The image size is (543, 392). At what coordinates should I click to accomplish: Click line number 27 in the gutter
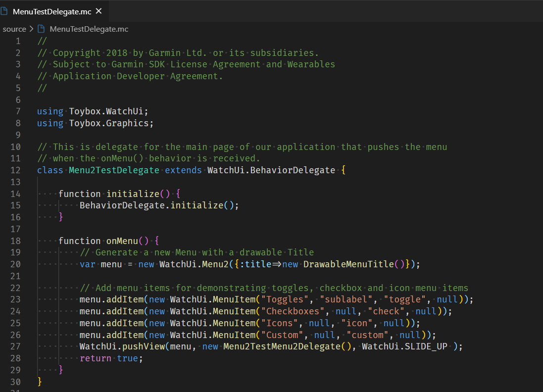click(15, 346)
